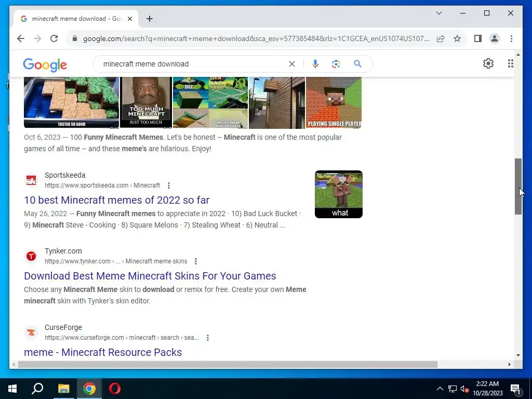Viewport: 532px width, 399px height.
Task: Open more options for Sportskeeda result
Action: [169, 185]
